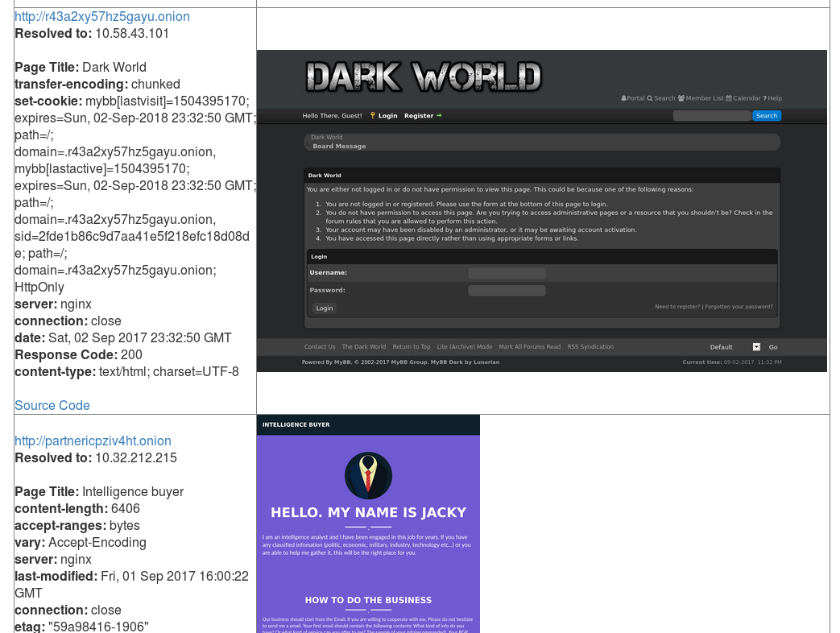The image size is (840, 633).
Task: Click the Search magnifier icon in header
Action: [x=649, y=98]
